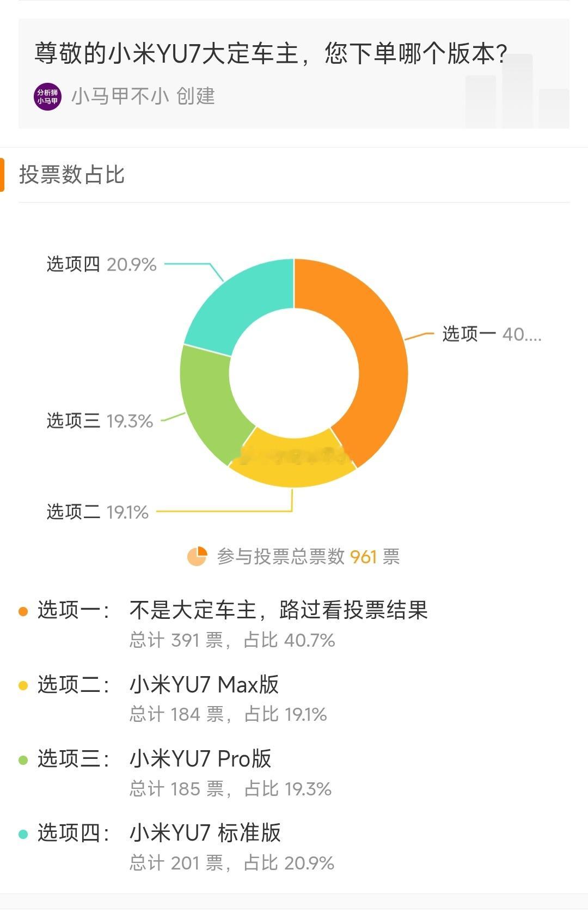Click the 选项三 19.3% chart label

[x=100, y=421]
